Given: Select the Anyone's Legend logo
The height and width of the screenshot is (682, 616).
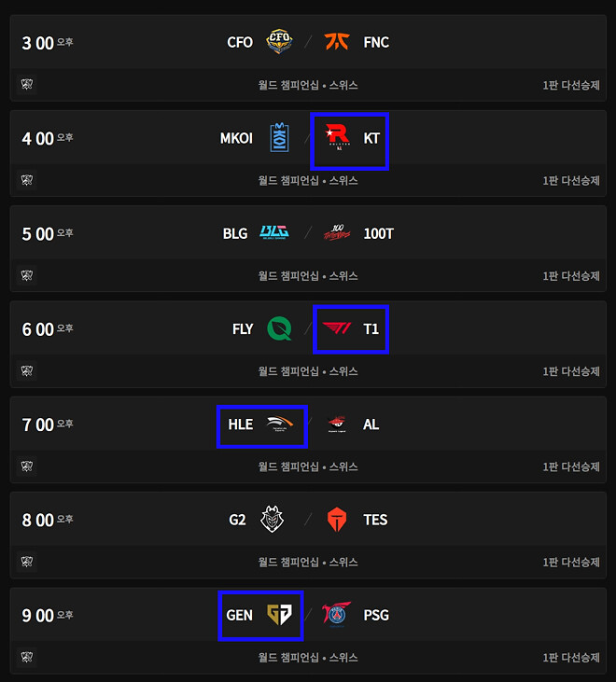Looking at the screenshot, I should 337,425.
